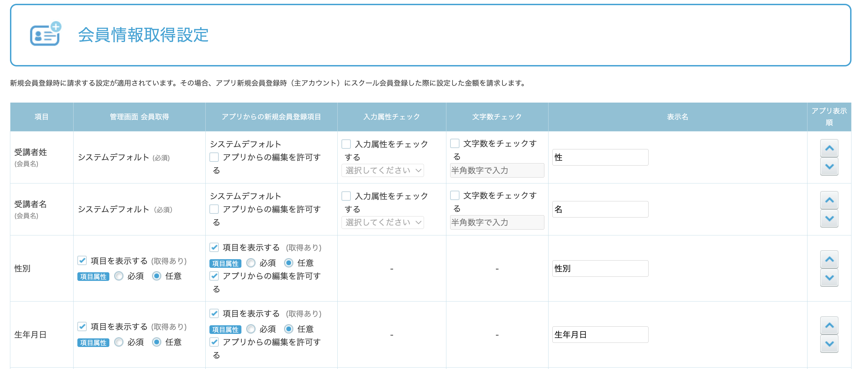Move 生年月日 row down in app order
This screenshot has height=369, width=868.
coord(829,344)
